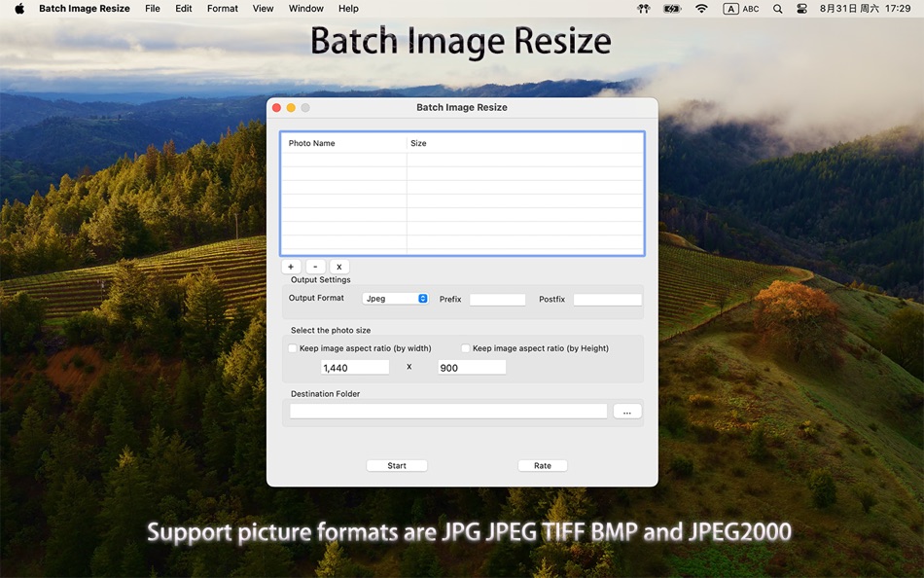Add photos using the + button
The image size is (924, 578).
tap(291, 266)
